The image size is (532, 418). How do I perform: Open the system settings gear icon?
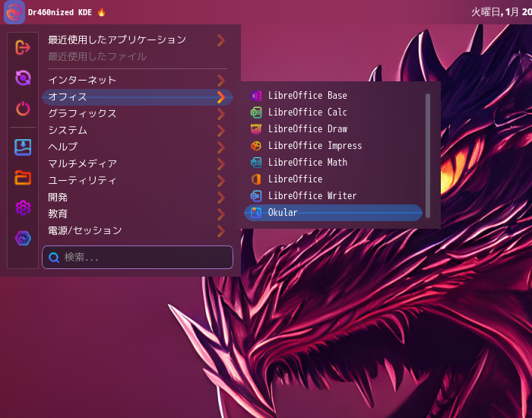pyautogui.click(x=23, y=207)
